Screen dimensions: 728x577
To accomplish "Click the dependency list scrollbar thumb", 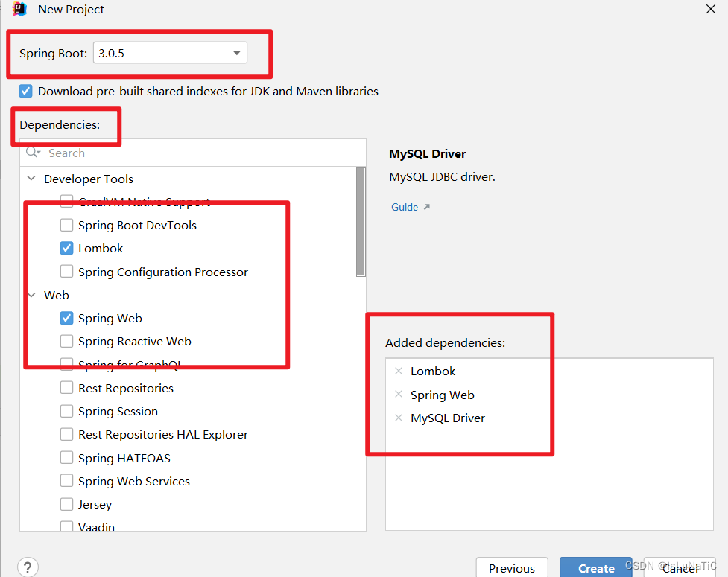I will [x=361, y=222].
